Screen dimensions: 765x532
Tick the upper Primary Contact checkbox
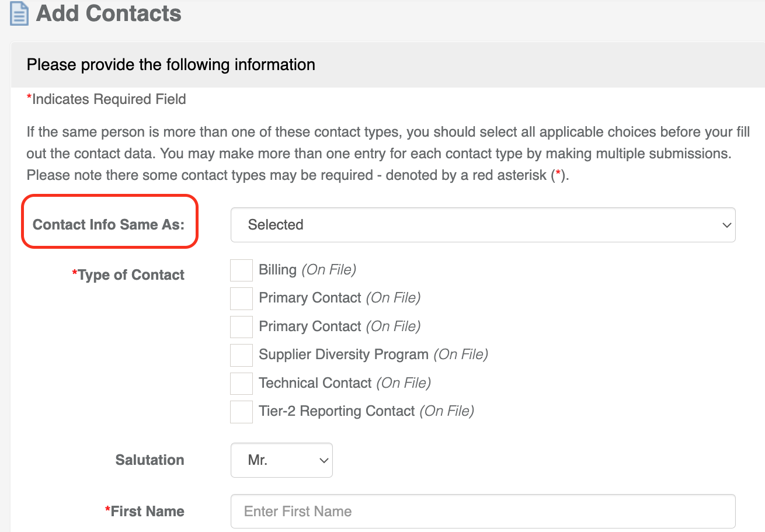pyautogui.click(x=241, y=298)
